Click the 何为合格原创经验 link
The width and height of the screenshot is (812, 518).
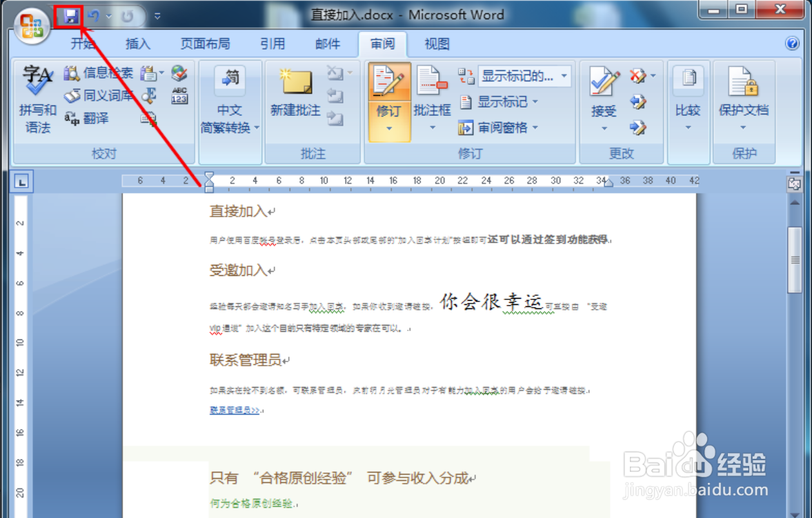250,503
